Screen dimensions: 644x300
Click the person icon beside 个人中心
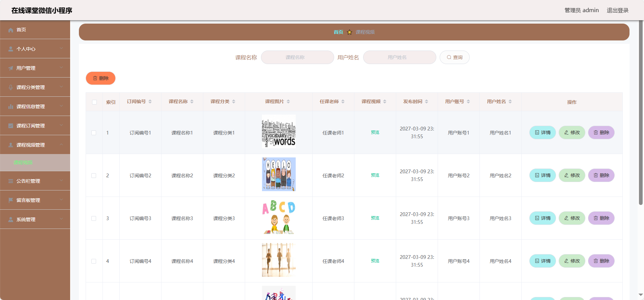11,49
